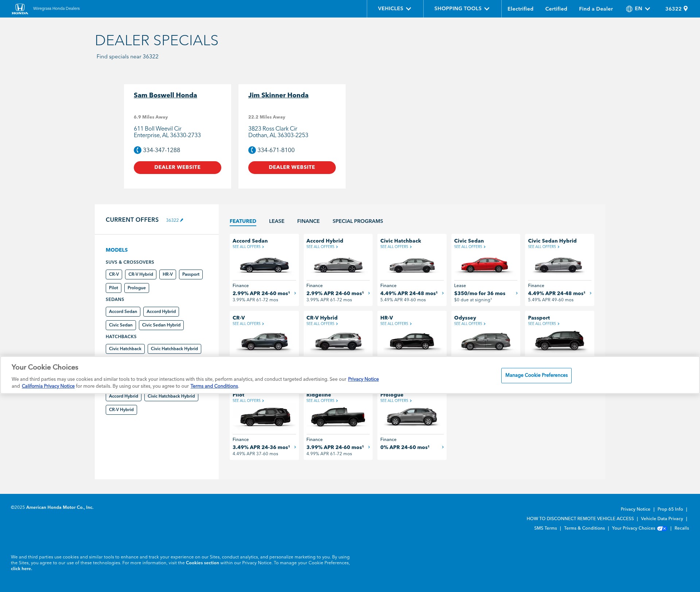Open the Accord Hybrid finance offer arrow
Screen dimensions: 700x592
tap(369, 293)
